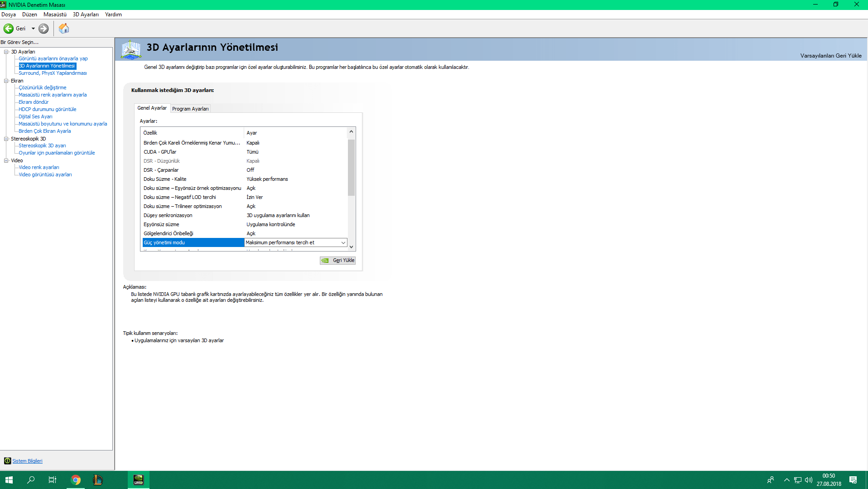Image resolution: width=868 pixels, height=489 pixels.
Task: Switch to Google Chrome on the taskbar
Action: pos(76,480)
